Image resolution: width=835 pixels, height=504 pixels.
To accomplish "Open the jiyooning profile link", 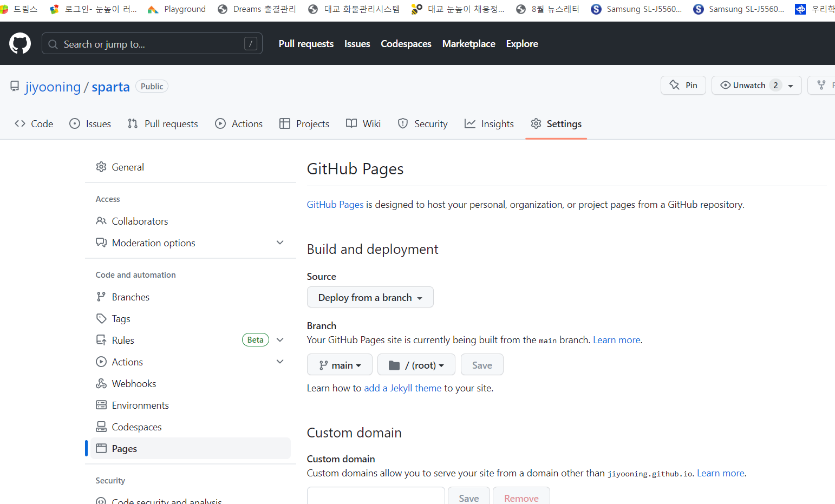I will click(53, 87).
